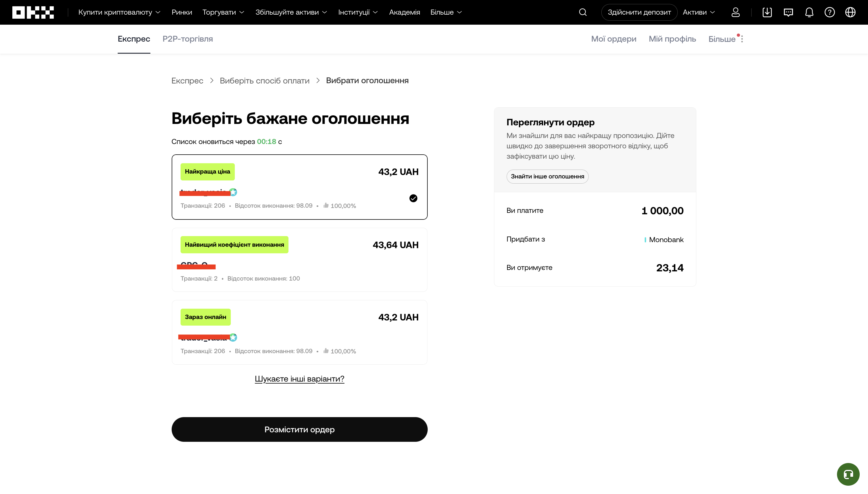The width and height of the screenshot is (868, 494).
Task: Open the notifications bell
Action: point(809,12)
